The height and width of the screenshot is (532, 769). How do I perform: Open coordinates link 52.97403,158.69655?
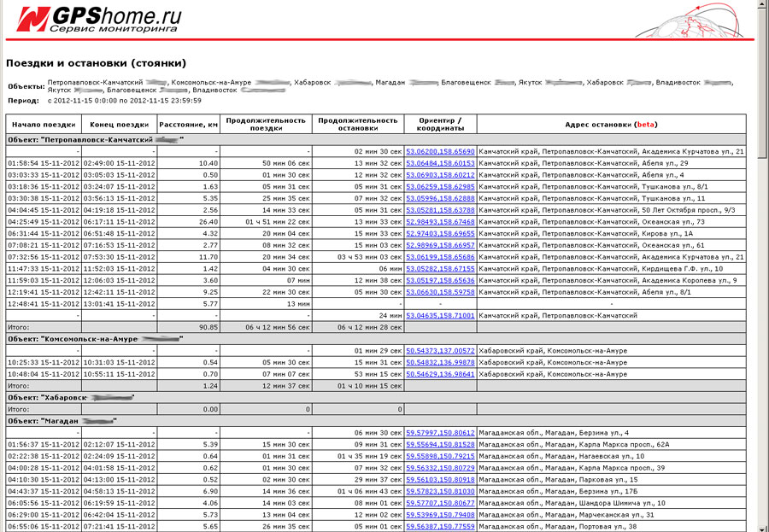[x=440, y=234]
